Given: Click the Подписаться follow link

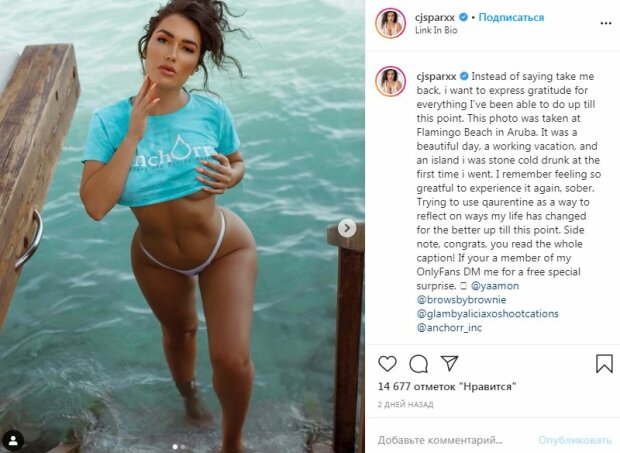Looking at the screenshot, I should [511, 17].
